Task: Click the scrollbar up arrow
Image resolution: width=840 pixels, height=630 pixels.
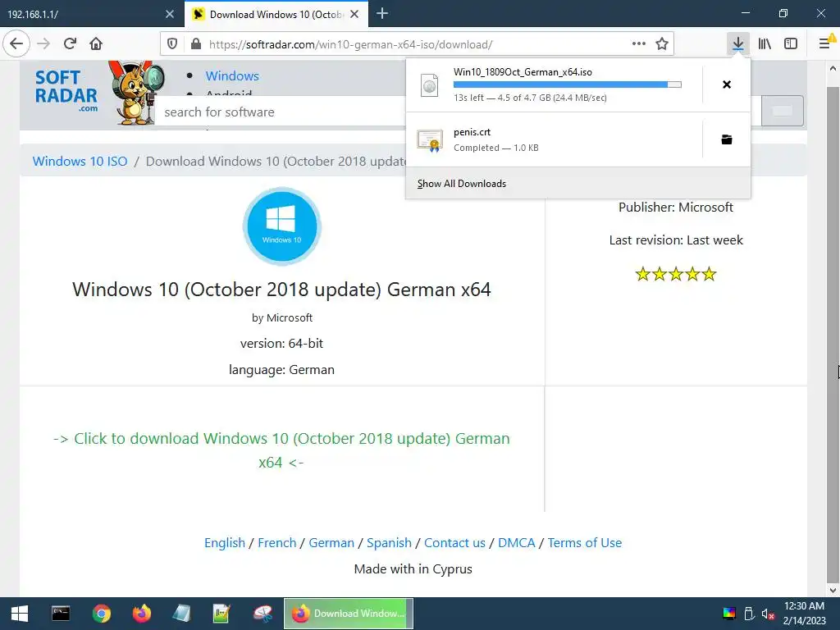Action: (x=833, y=69)
